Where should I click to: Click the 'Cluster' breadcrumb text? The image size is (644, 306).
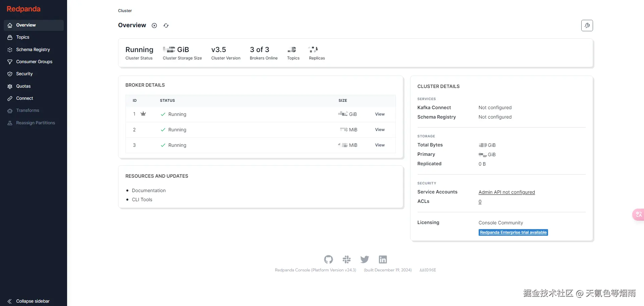tap(125, 11)
